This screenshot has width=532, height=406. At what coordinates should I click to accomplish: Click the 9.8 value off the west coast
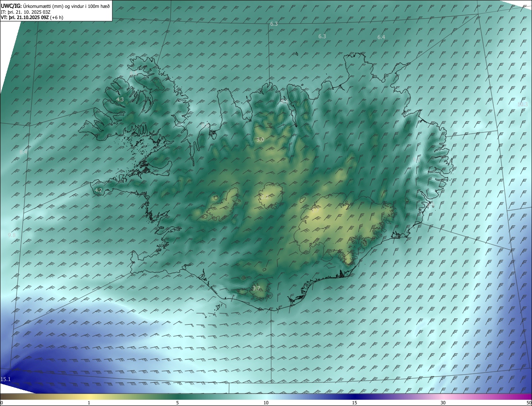12,235
